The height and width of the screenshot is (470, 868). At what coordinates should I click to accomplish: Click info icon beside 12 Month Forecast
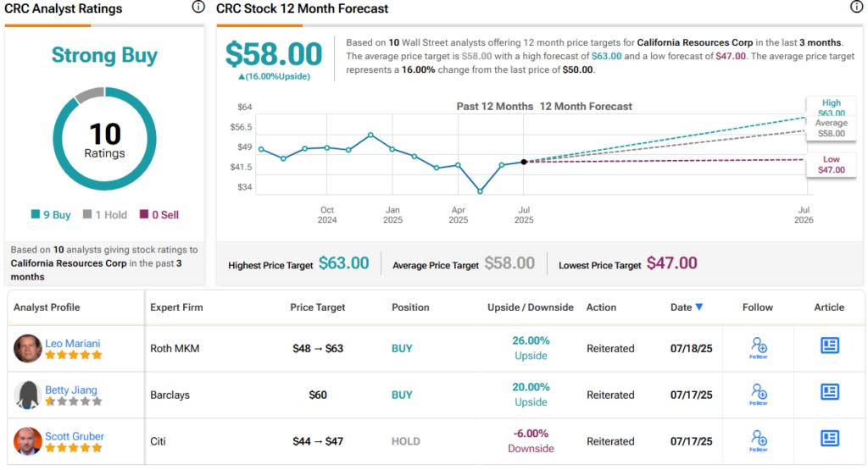pos(856,8)
